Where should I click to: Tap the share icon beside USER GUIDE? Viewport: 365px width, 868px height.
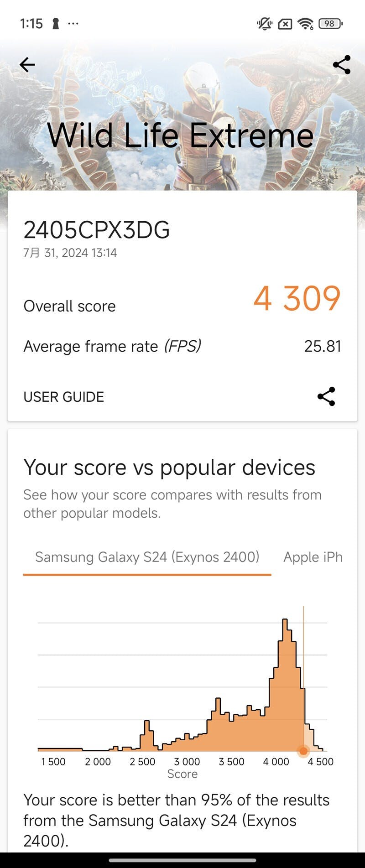[326, 396]
